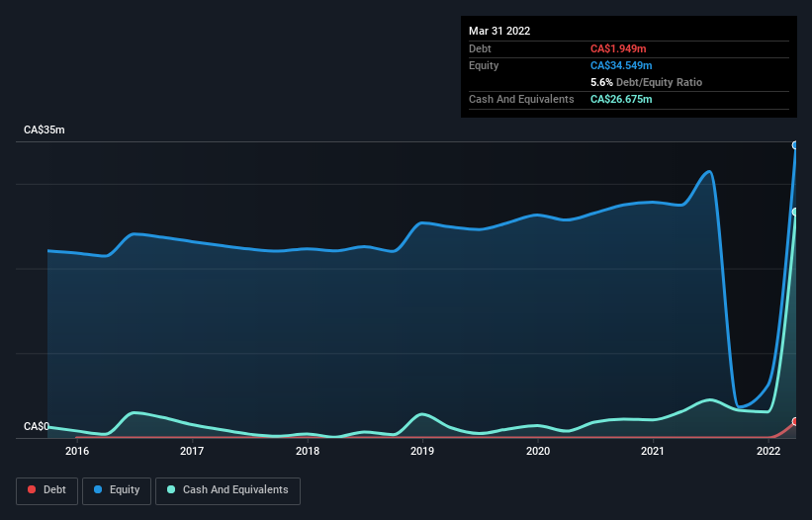This screenshot has height=520, width=812.
Task: Click the CA$35m y-axis label
Action: point(45,130)
